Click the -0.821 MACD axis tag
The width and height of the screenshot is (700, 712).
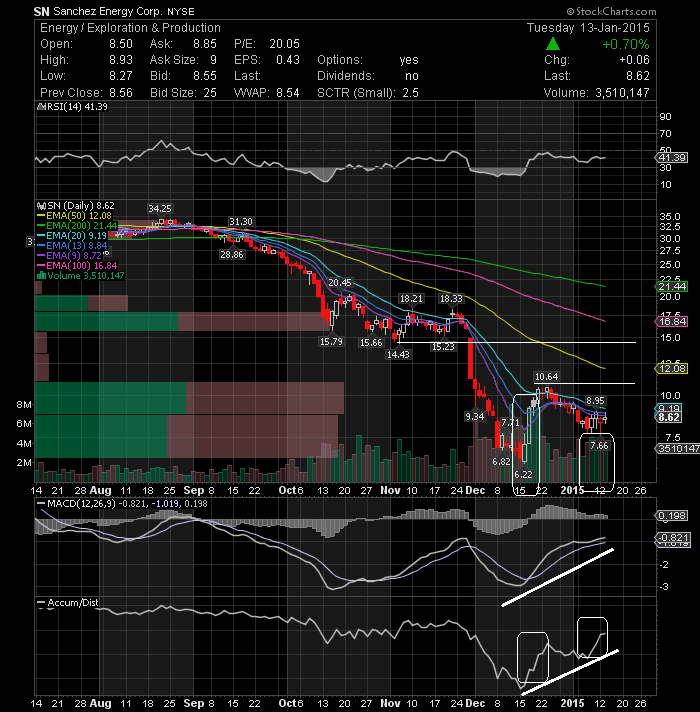674,537
